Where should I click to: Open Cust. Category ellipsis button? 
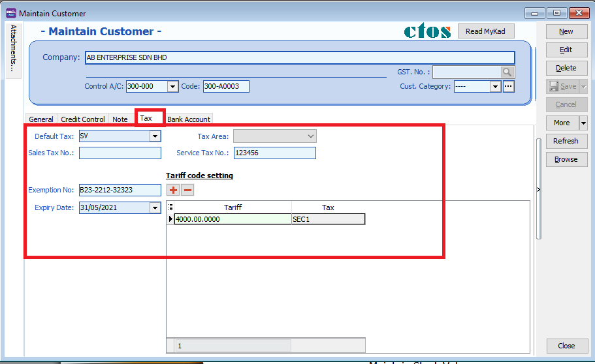click(509, 86)
